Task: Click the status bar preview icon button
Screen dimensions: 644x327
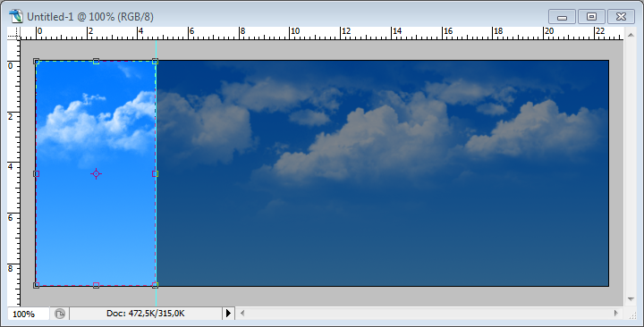Action: point(60,314)
